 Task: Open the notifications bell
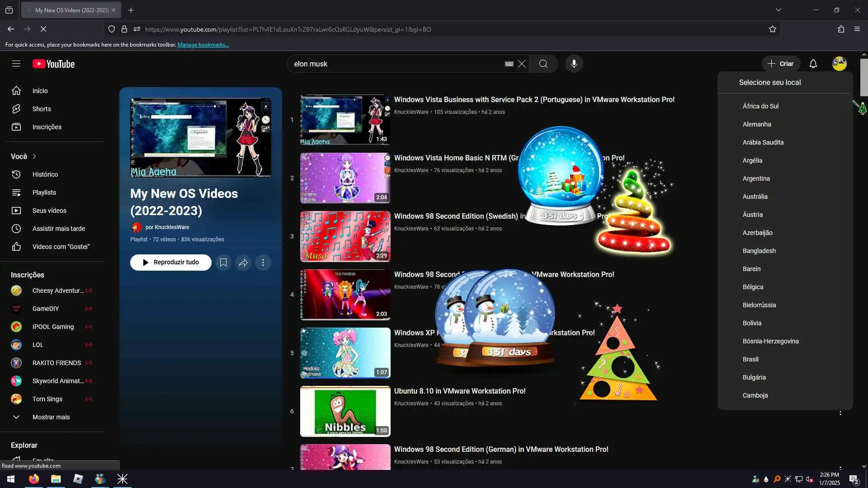(813, 64)
